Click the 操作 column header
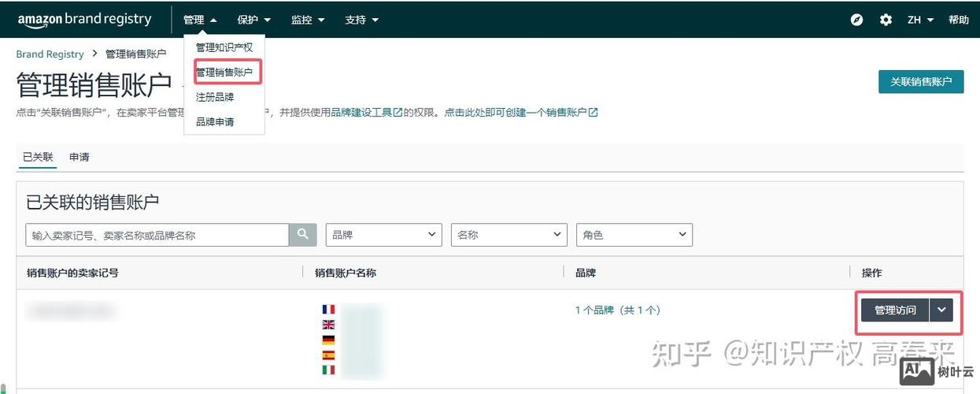Image resolution: width=980 pixels, height=394 pixels. tap(872, 273)
